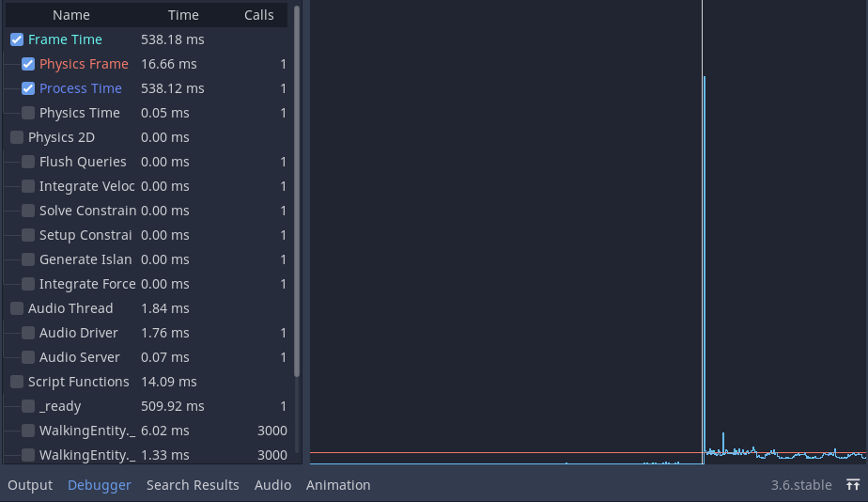Click the 16.66 ms time value
Image resolution: width=868 pixels, height=502 pixels.
168,64
